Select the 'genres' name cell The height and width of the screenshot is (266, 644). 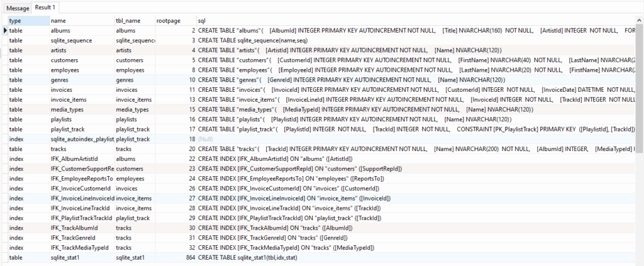coord(82,80)
